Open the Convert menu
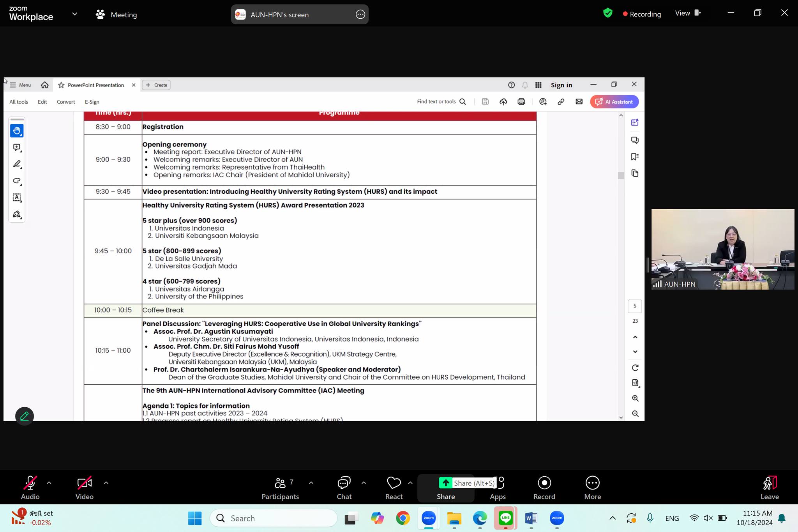 click(66, 102)
